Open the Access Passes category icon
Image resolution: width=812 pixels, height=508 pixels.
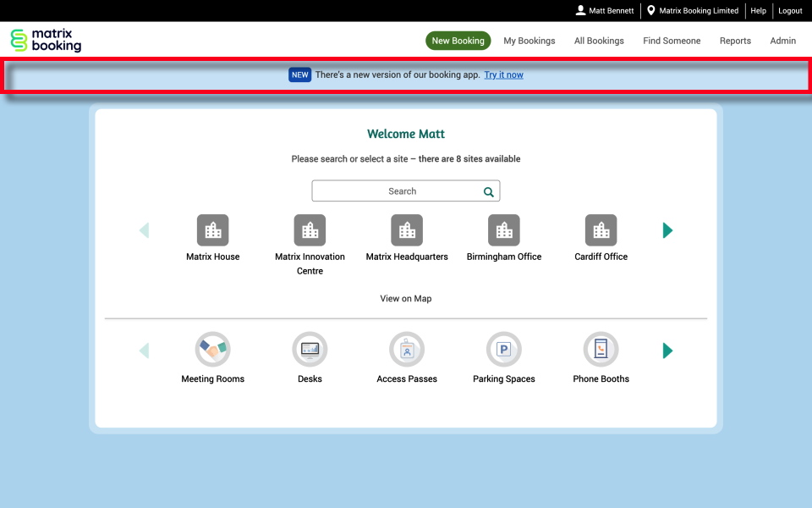407,349
